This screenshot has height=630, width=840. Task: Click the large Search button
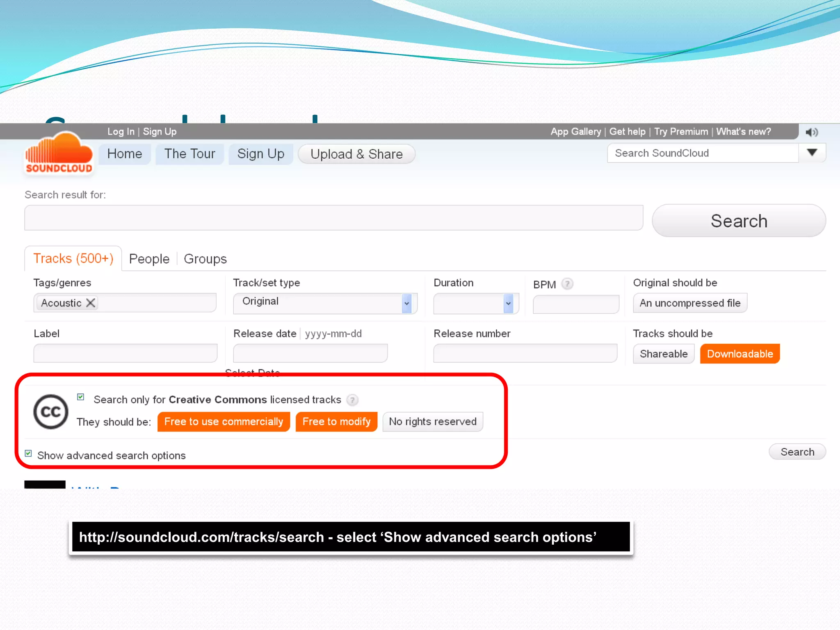[x=739, y=221]
